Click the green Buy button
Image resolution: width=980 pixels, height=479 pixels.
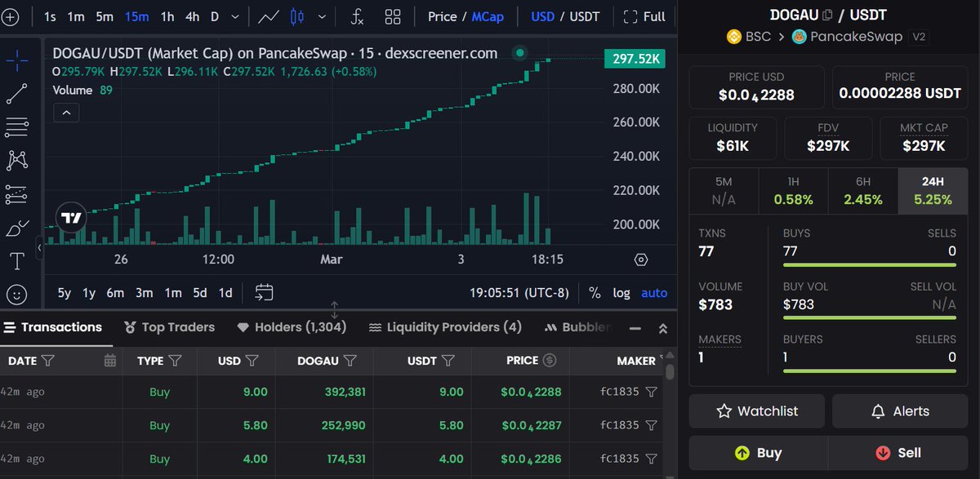pos(757,453)
